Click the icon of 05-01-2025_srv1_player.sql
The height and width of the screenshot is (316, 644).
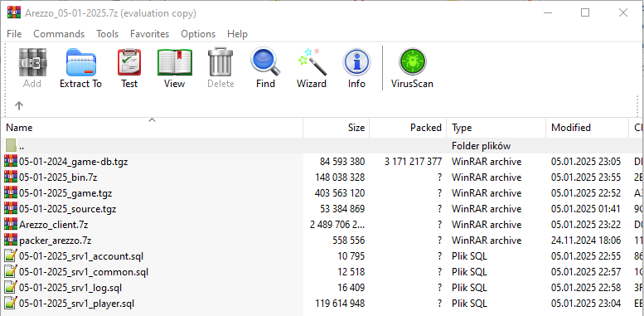11,304
